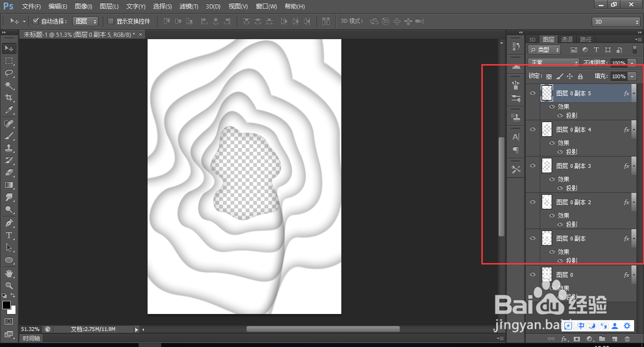Click the zoom percentage field 51.32%
This screenshot has width=644, height=347.
tap(31, 329)
